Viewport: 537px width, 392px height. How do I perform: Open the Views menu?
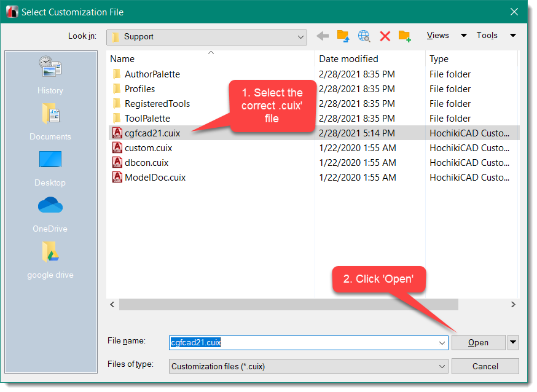(437, 35)
